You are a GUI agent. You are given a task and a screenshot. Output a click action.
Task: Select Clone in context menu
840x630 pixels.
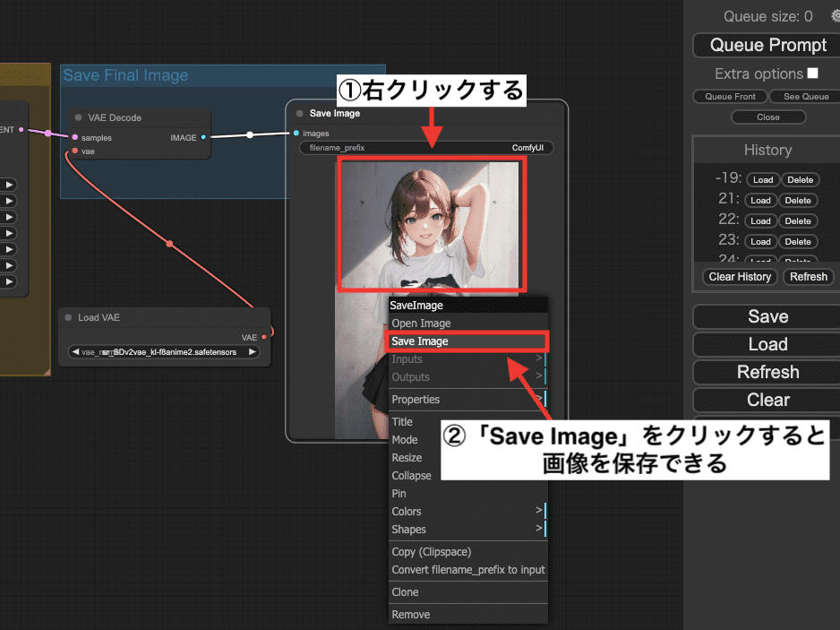468,592
